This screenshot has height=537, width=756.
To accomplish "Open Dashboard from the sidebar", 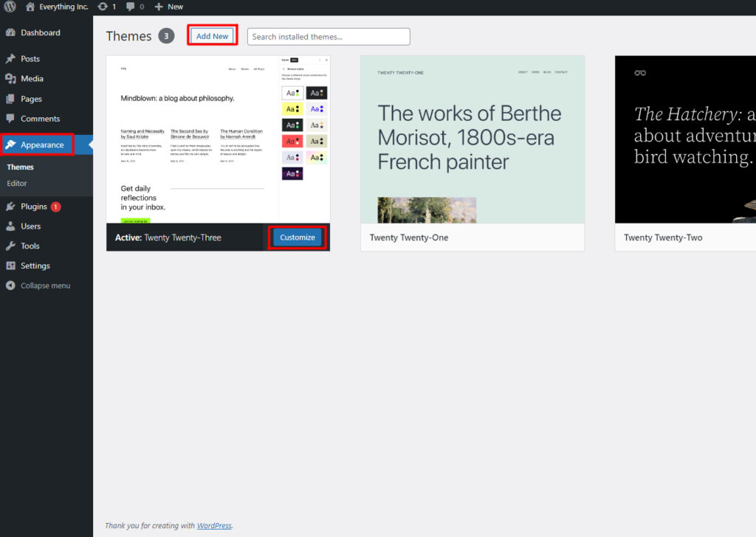I will [40, 32].
